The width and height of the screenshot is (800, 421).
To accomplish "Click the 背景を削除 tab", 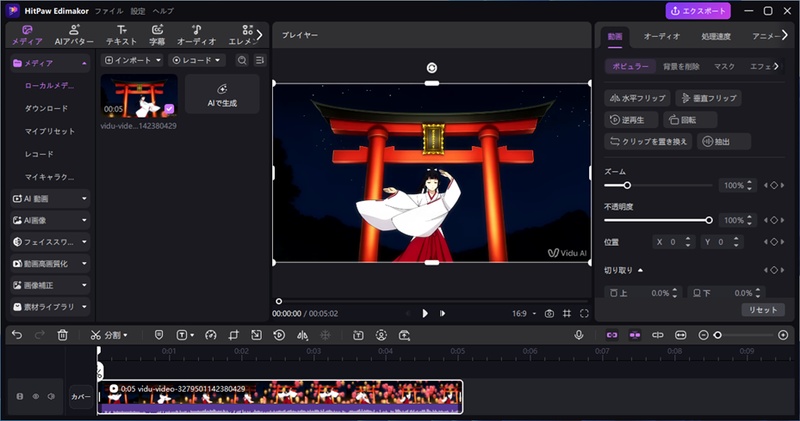I will (681, 66).
